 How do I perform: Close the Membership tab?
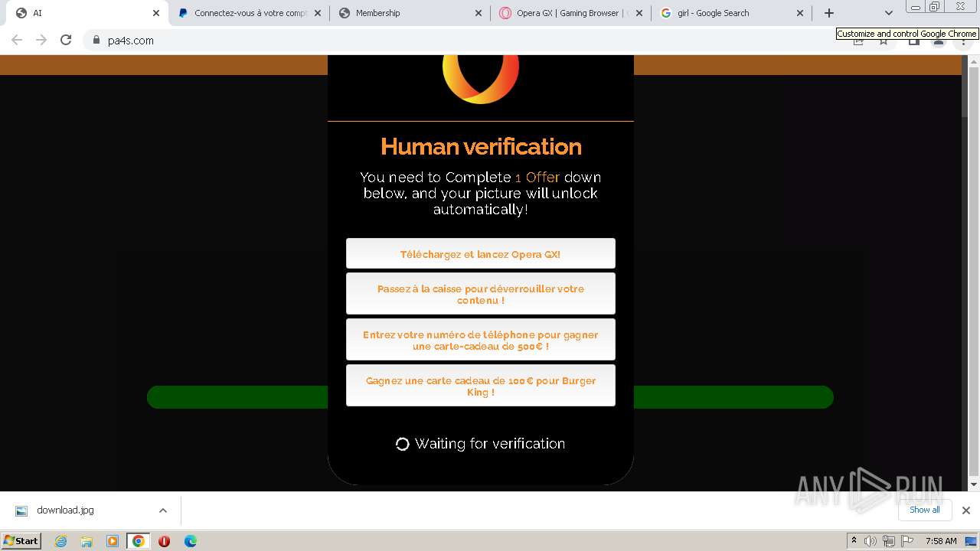(479, 13)
